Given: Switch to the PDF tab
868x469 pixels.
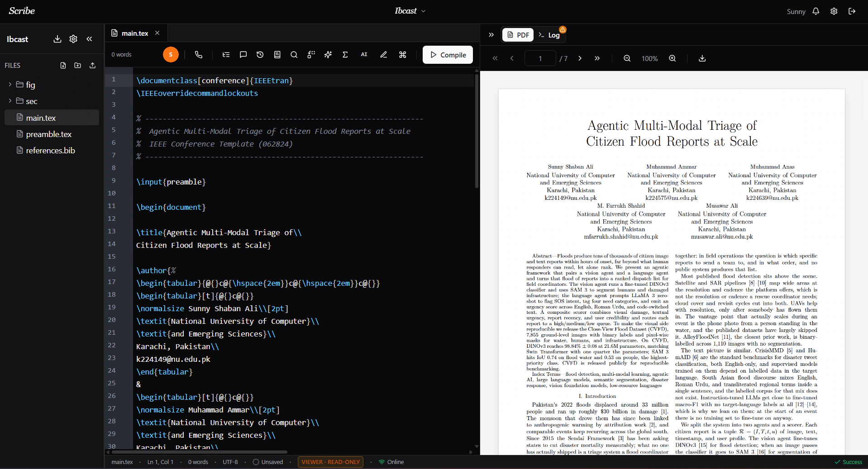Looking at the screenshot, I should pyautogui.click(x=518, y=35).
